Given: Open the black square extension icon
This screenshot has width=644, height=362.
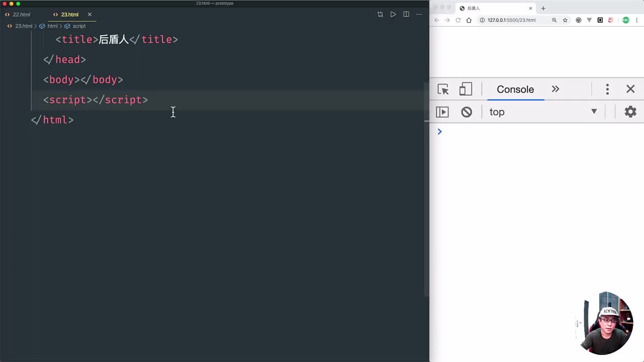Looking at the screenshot, I should click(600, 20).
